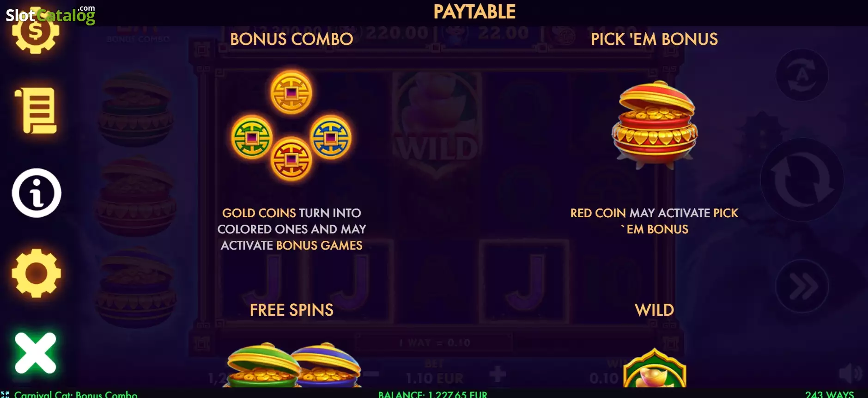Viewport: 868px width, 398px height.
Task: Click the Free Spins heading
Action: (x=291, y=310)
